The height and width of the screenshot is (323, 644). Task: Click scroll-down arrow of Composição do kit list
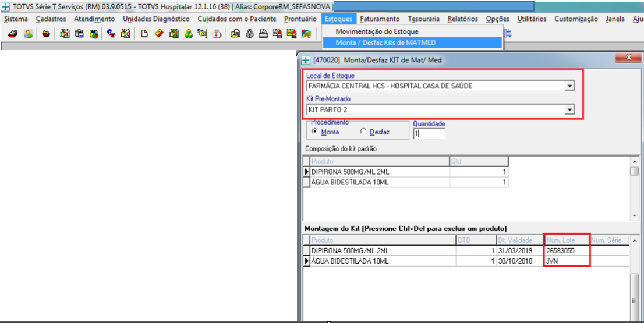pyautogui.click(x=635, y=216)
